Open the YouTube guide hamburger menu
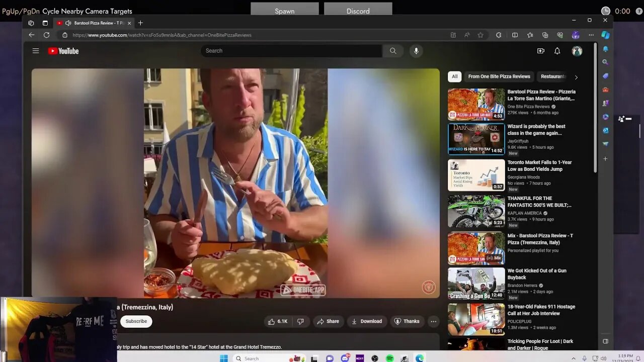The width and height of the screenshot is (644, 362). [x=36, y=51]
